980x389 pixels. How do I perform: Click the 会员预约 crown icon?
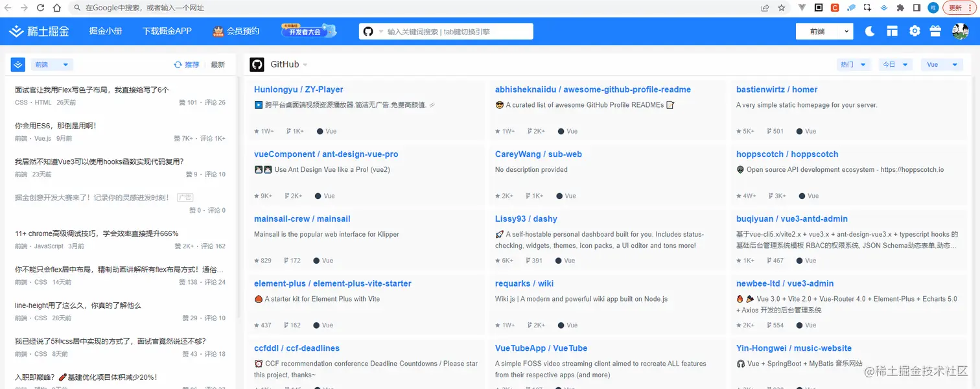tap(218, 31)
